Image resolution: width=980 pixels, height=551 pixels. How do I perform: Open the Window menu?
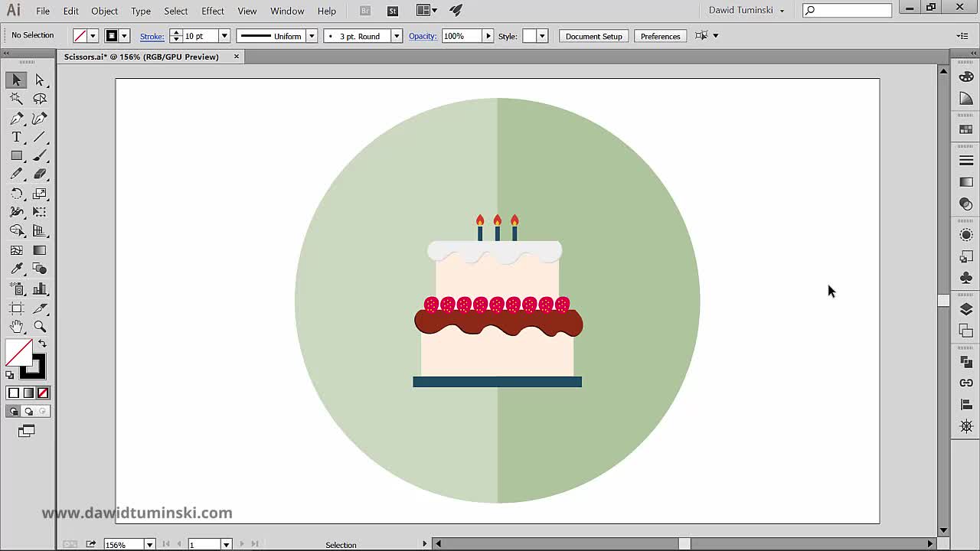click(287, 11)
